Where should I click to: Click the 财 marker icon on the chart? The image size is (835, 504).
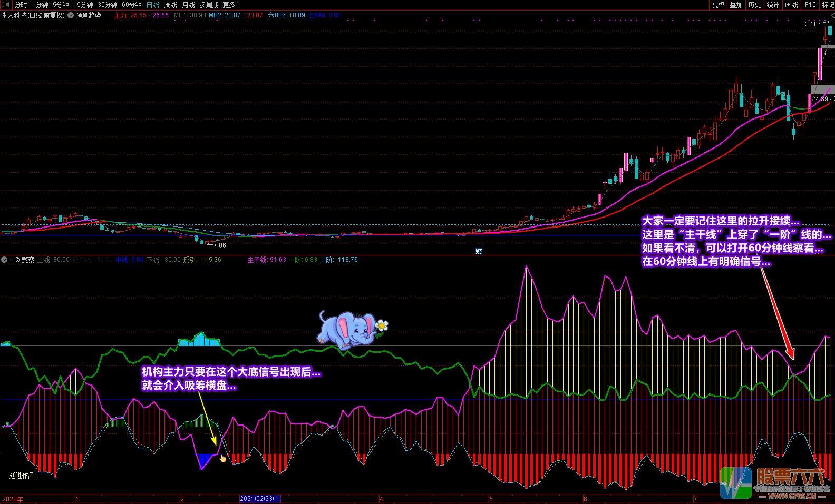point(479,251)
